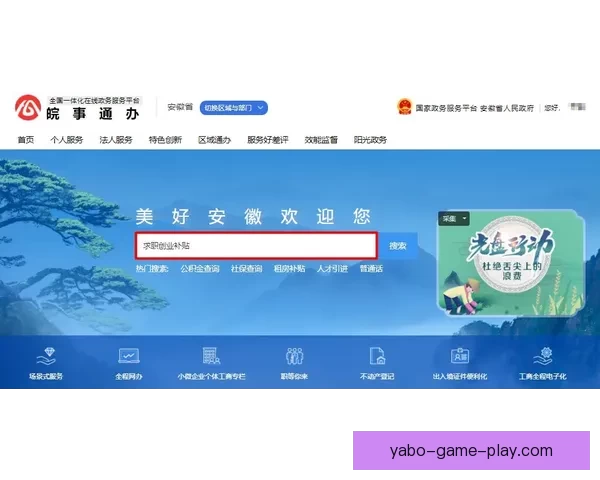The height and width of the screenshot is (480, 600).
Task: Open 区域通办 menu
Action: coord(215,140)
